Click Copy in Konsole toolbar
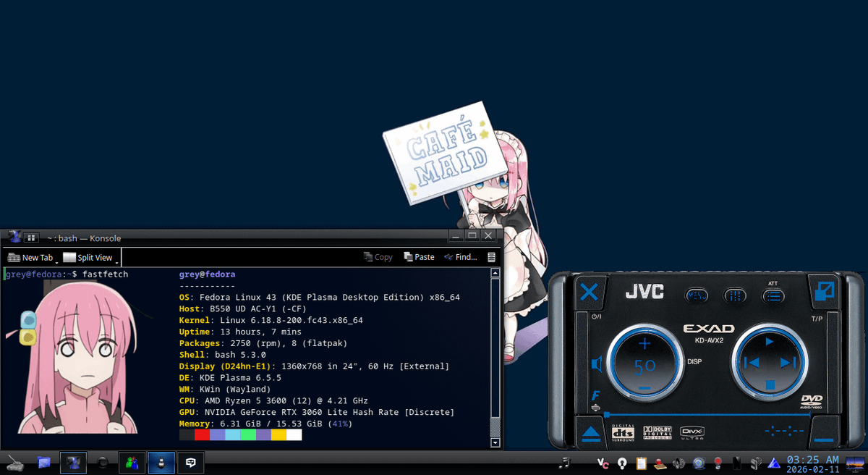This screenshot has height=475, width=868. [x=378, y=257]
